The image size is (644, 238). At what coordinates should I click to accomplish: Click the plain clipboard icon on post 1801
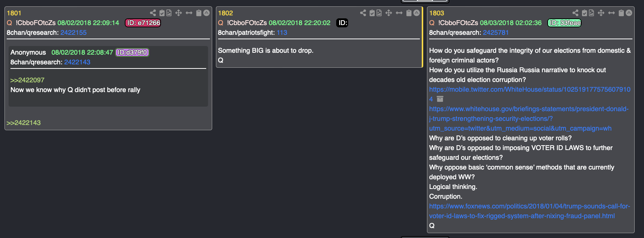199,13
